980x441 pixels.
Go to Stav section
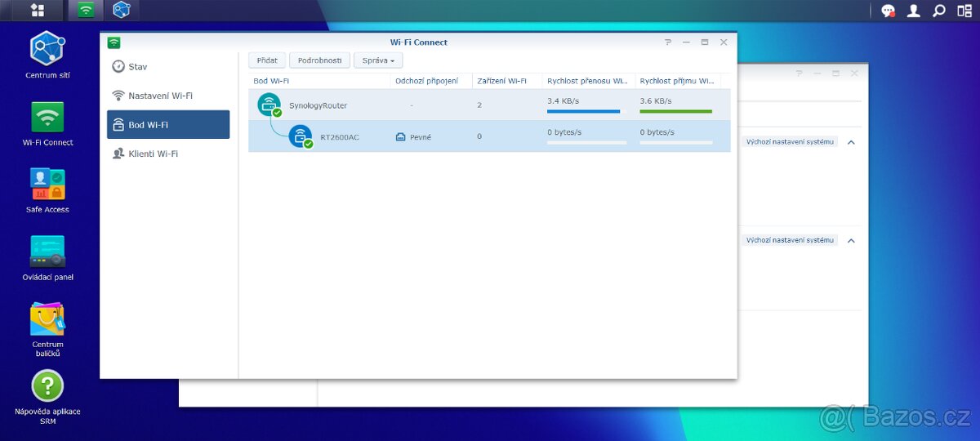point(168,67)
